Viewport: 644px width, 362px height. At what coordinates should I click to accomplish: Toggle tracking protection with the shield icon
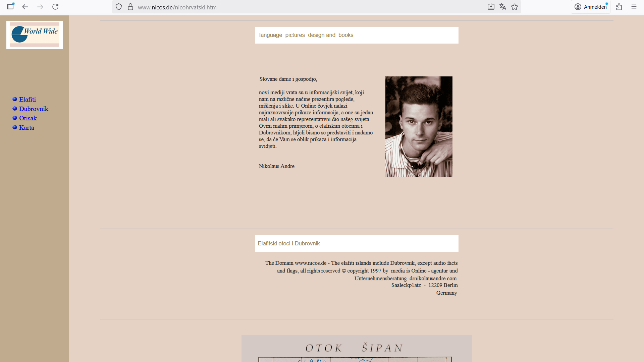[x=118, y=7]
